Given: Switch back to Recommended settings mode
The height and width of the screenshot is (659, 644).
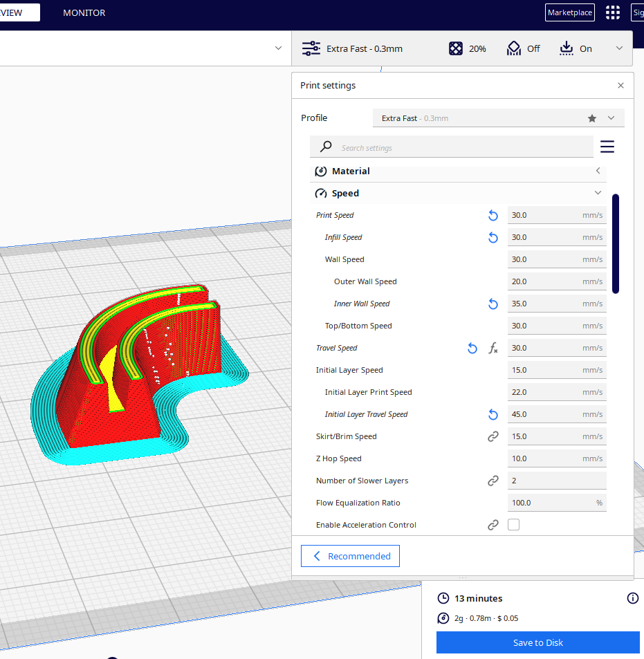Looking at the screenshot, I should pyautogui.click(x=350, y=555).
